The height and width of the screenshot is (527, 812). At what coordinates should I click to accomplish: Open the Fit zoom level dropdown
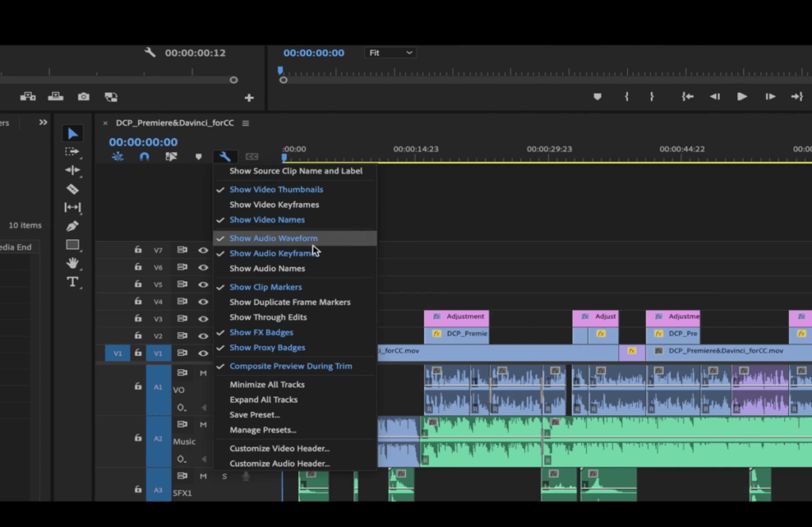(x=389, y=52)
